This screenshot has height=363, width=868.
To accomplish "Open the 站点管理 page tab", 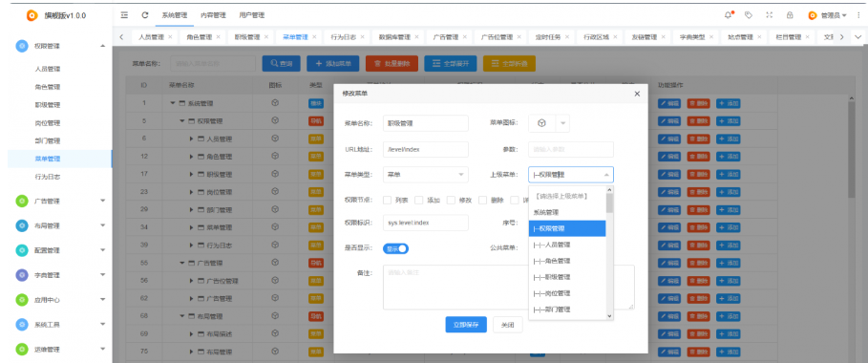I will pyautogui.click(x=740, y=37).
